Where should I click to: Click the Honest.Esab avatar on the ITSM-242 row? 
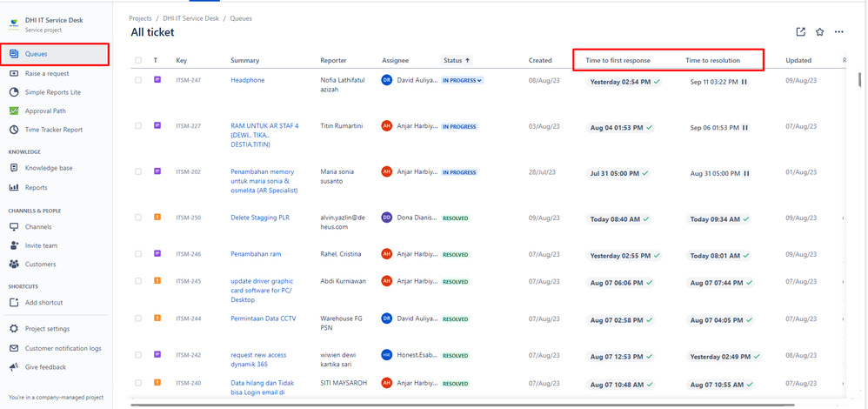[x=387, y=355]
